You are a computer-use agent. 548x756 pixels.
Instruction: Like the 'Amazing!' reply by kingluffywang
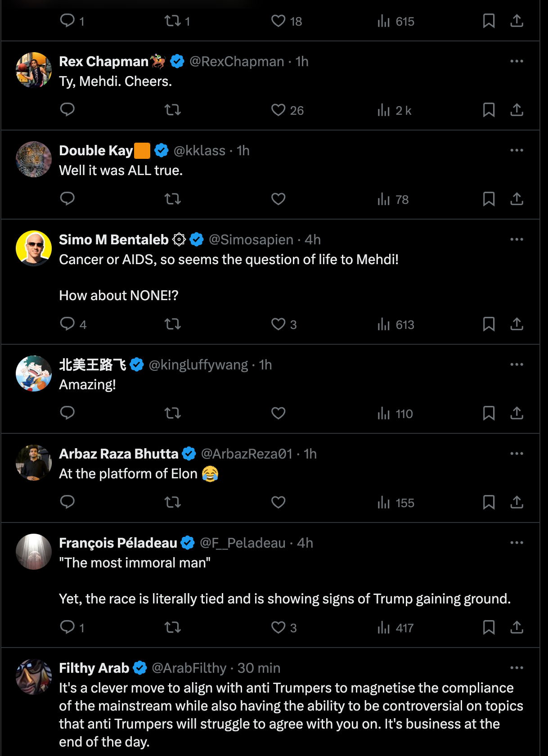coord(278,413)
